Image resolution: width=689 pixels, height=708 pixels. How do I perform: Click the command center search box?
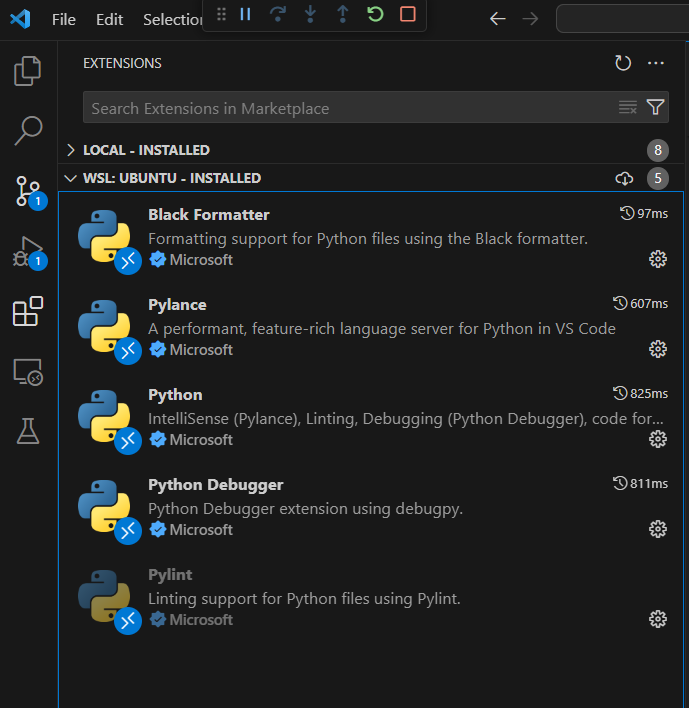point(623,19)
